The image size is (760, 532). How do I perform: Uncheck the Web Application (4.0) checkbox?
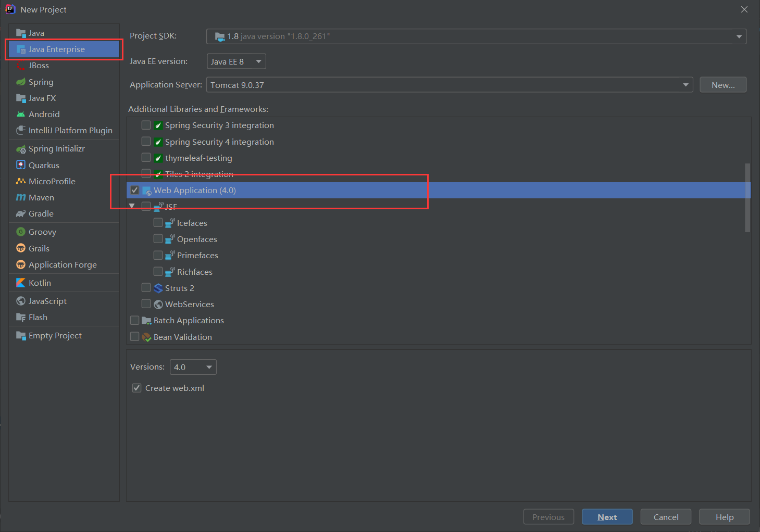click(x=134, y=190)
